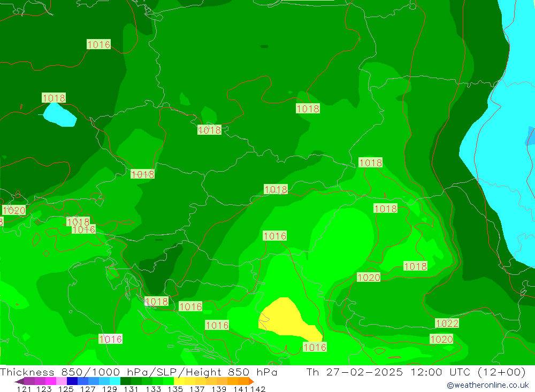Image resolution: width=535 pixels, height=392 pixels.
Task: Click legend value 121
Action: point(24,389)
